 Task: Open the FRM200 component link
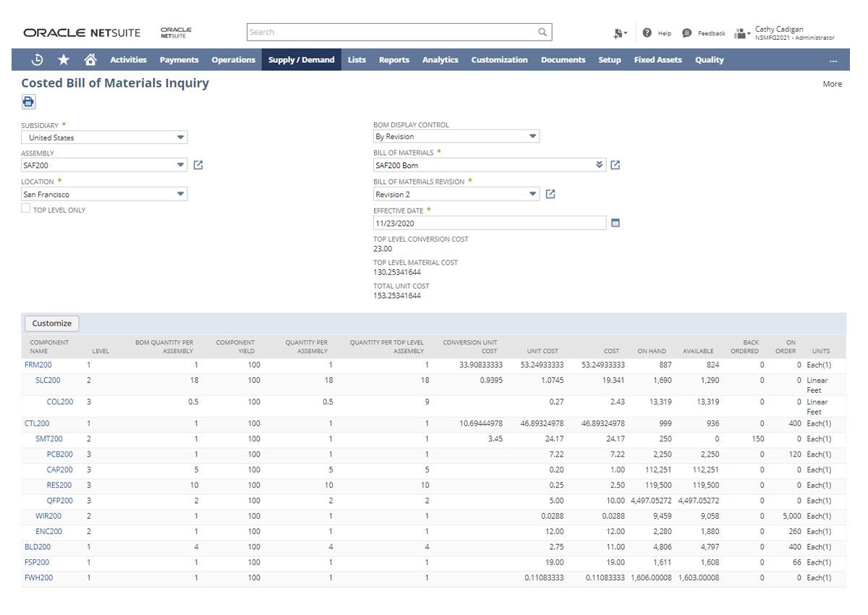38,365
